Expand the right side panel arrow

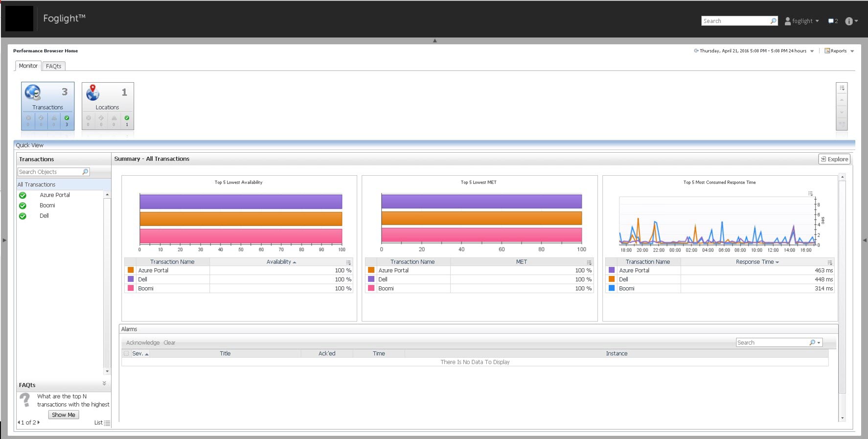(x=865, y=240)
